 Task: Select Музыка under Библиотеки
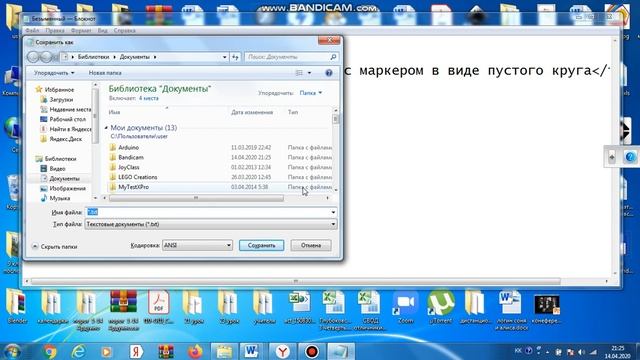[x=56, y=198]
